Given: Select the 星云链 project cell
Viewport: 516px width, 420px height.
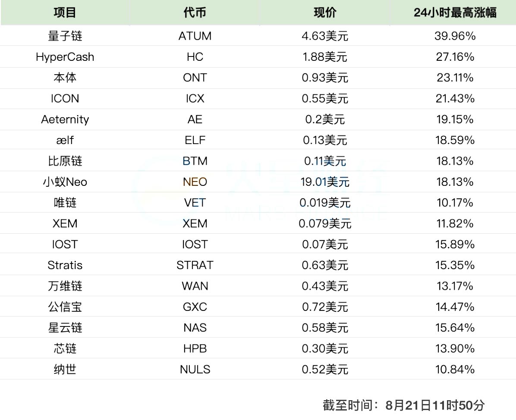Looking at the screenshot, I should [x=65, y=328].
